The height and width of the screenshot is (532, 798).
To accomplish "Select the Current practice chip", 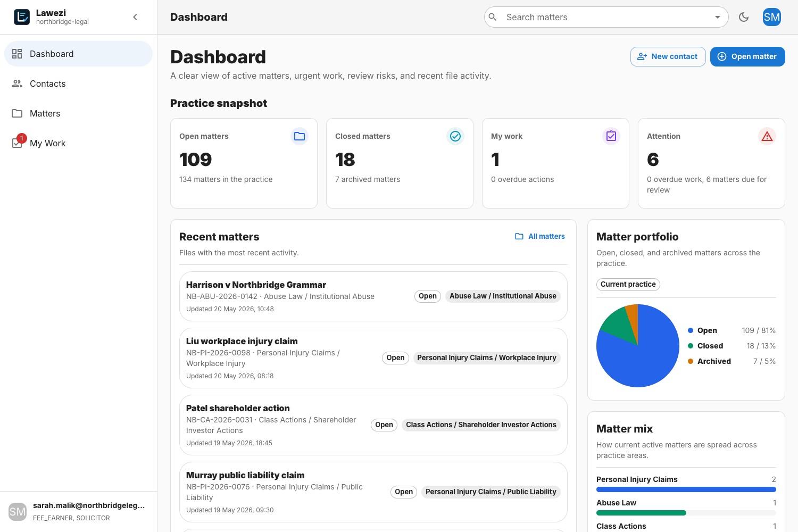I will click(628, 284).
